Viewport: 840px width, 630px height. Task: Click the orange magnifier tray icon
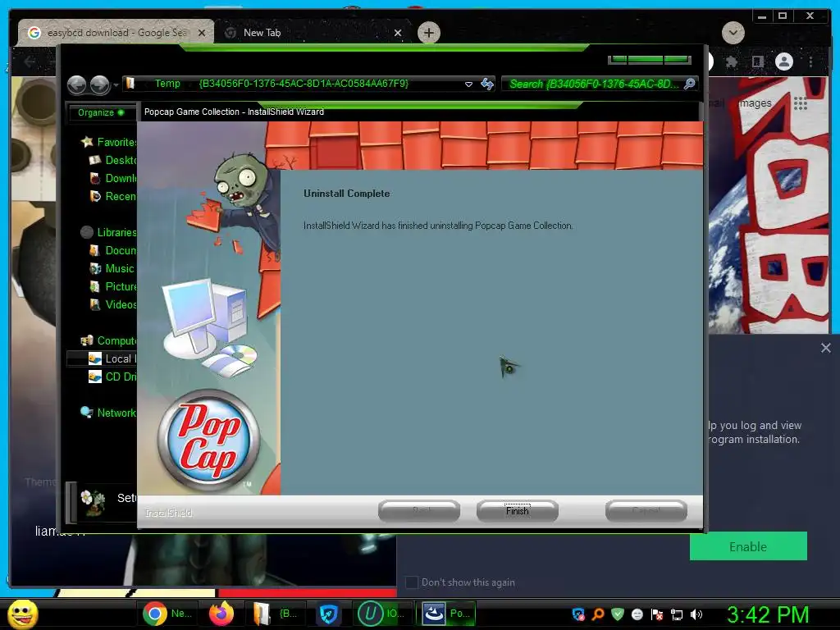pyautogui.click(x=597, y=614)
